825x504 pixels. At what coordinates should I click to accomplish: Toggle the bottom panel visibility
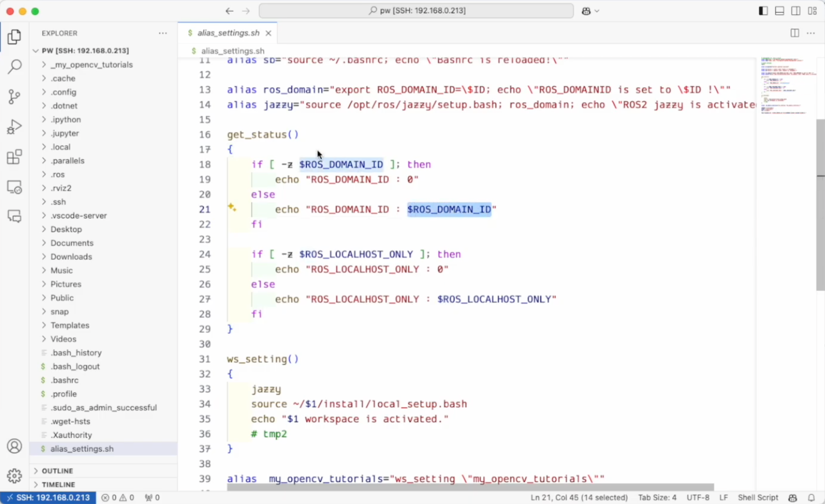click(780, 11)
